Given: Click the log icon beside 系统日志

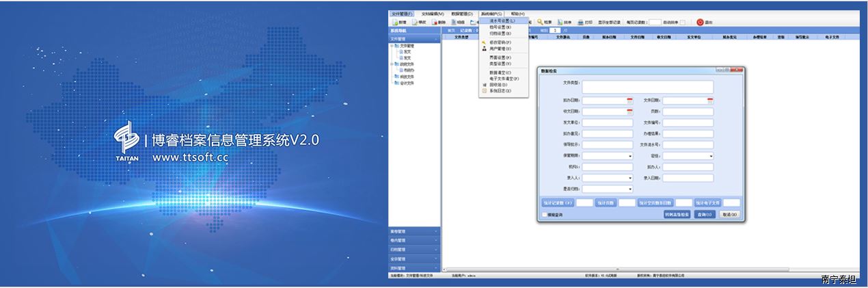Looking at the screenshot, I should (x=484, y=90).
